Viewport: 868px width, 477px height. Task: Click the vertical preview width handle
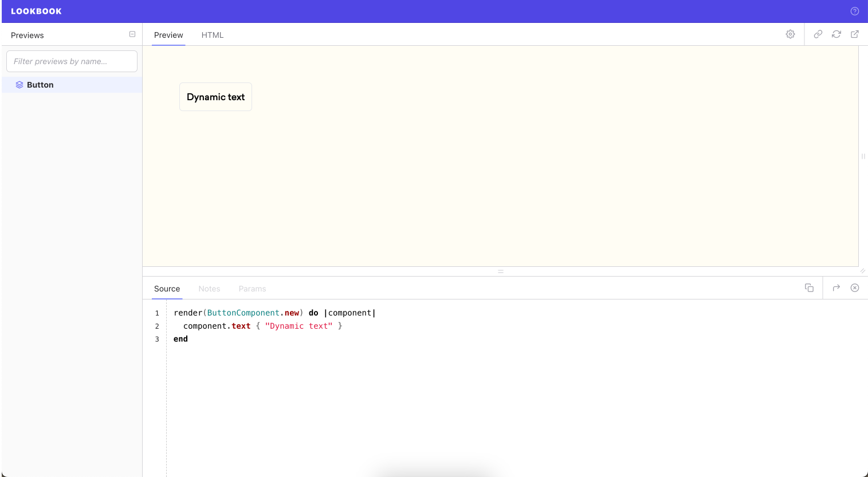pos(863,156)
